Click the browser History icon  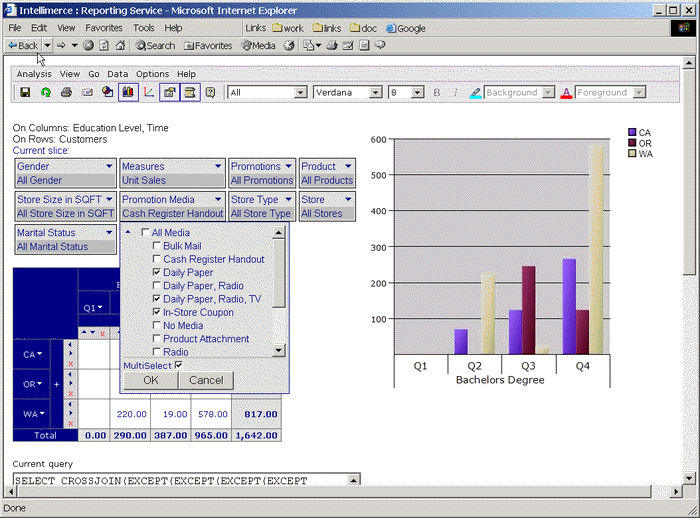coord(289,45)
